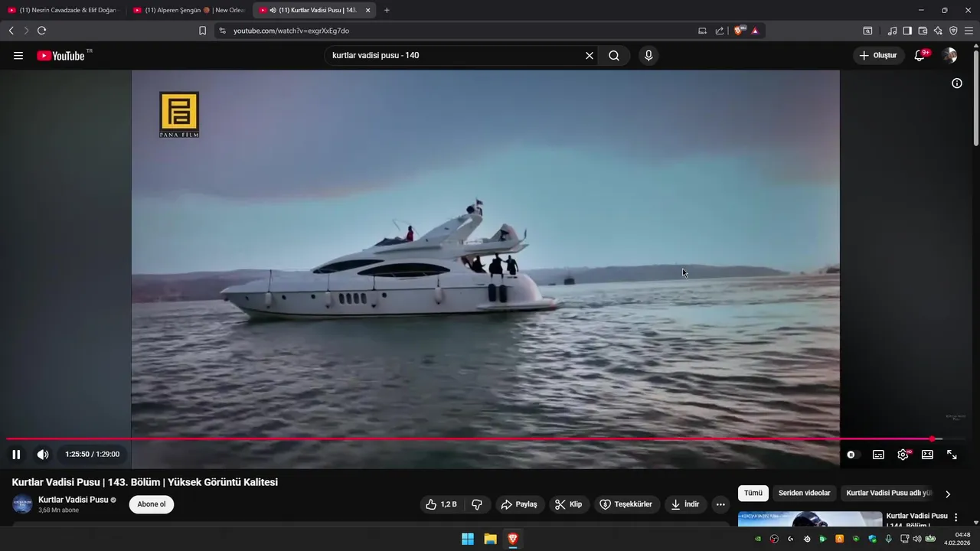Open Brave Wallet icon
Screen dimensions: 980x551
pyautogui.click(x=923, y=31)
